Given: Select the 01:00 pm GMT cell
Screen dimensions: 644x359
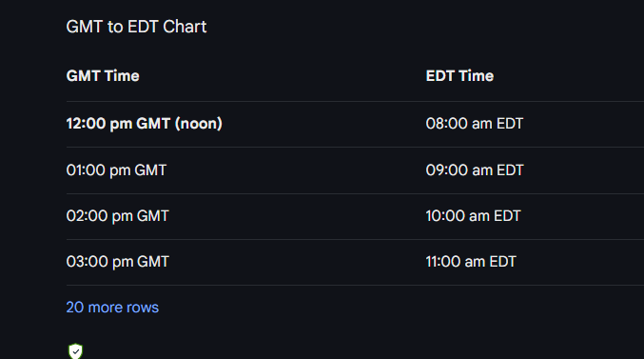Looking at the screenshot, I should pos(116,170).
